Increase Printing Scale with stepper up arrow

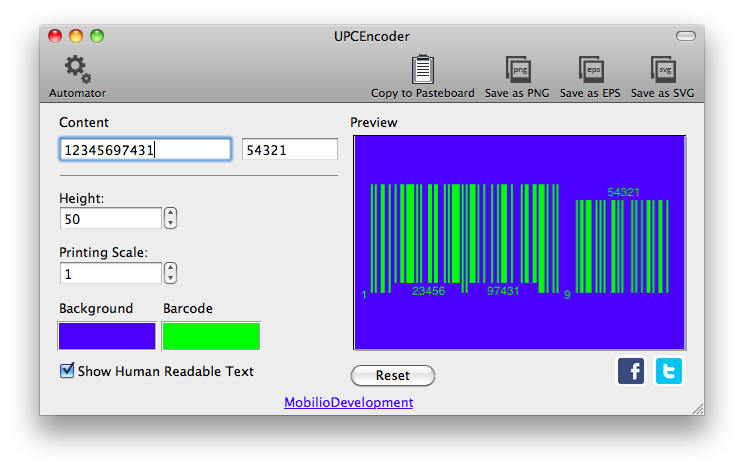170,267
